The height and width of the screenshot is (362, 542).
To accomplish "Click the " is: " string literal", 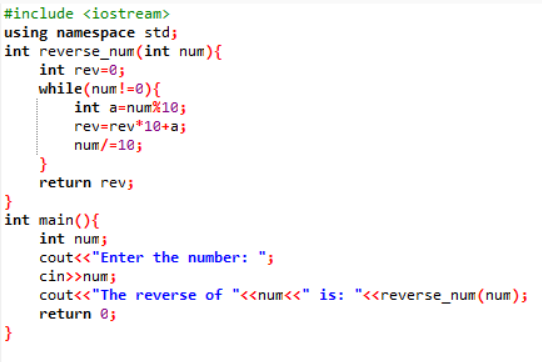I will coord(332,296).
